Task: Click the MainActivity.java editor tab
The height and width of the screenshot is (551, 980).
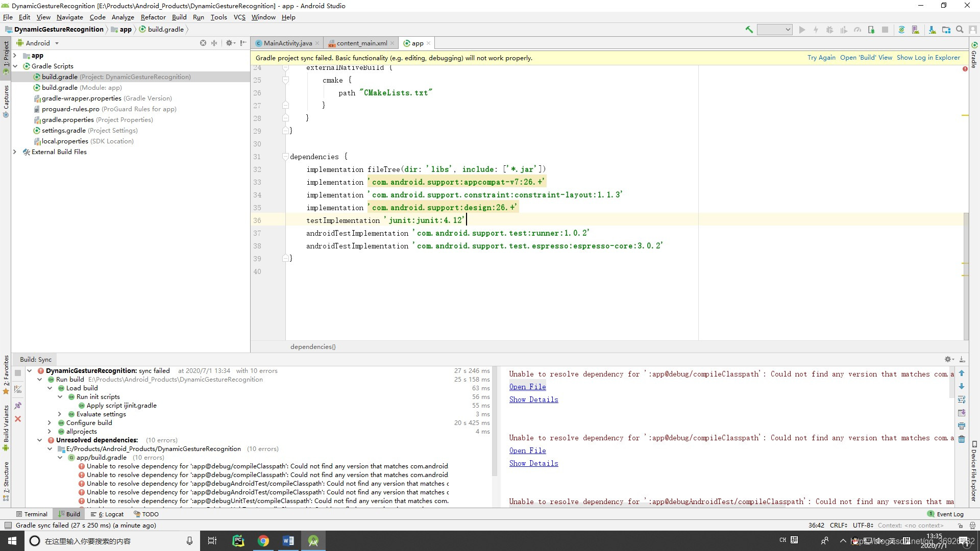Action: 287,43
